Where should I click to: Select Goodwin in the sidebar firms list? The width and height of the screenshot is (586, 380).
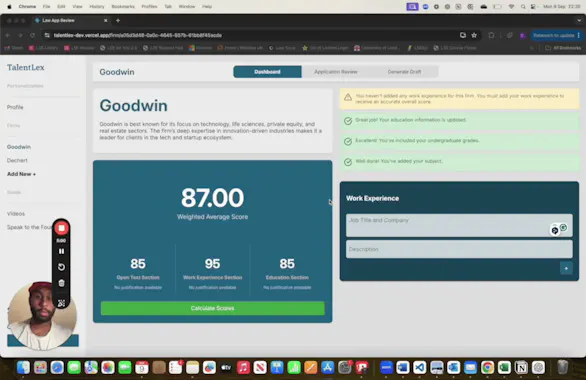[19, 147]
